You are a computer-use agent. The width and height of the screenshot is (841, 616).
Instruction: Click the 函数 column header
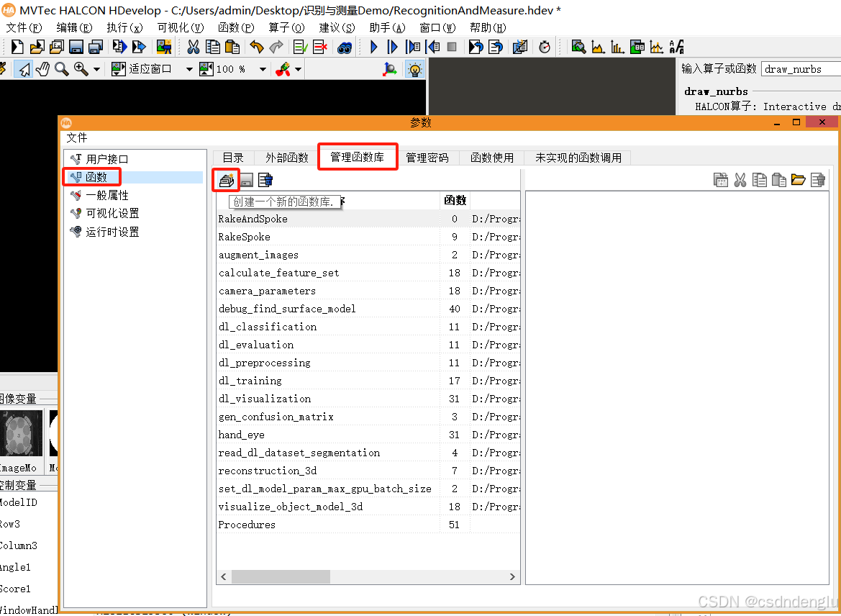(455, 201)
